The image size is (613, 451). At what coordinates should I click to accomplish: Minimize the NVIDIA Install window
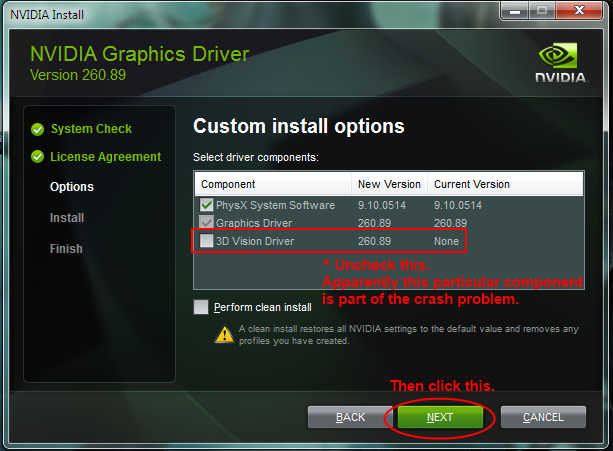point(514,11)
